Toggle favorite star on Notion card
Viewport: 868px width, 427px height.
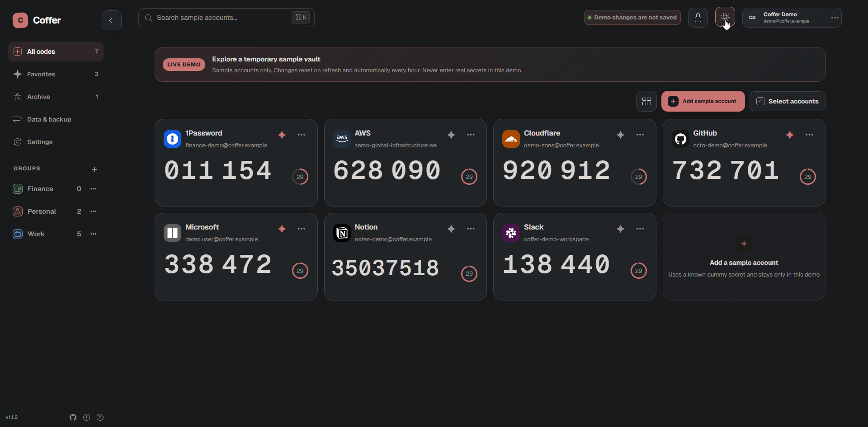(451, 229)
